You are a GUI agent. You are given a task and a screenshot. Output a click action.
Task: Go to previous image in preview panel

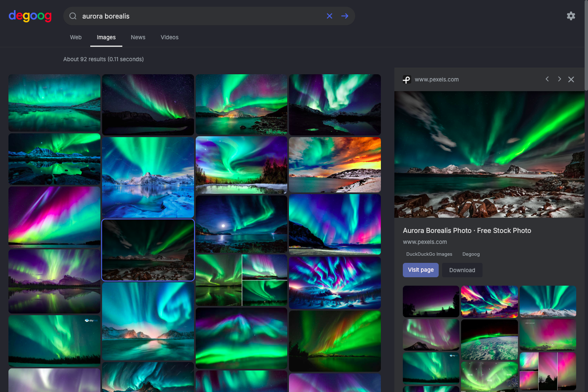(547, 79)
